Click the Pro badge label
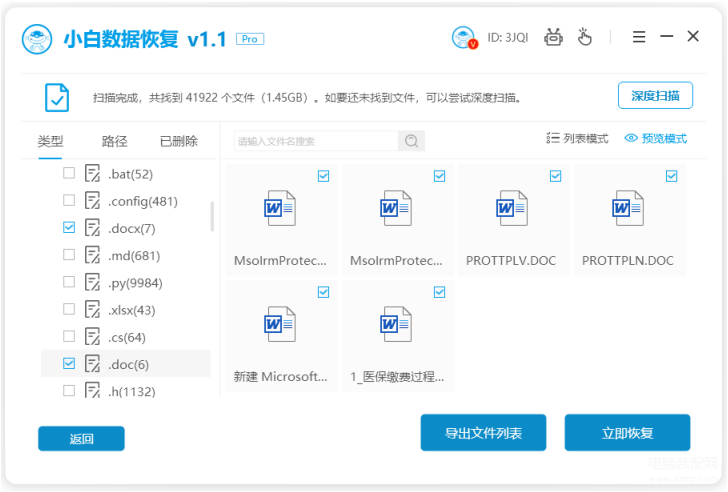Image resolution: width=728 pixels, height=492 pixels. point(250,39)
